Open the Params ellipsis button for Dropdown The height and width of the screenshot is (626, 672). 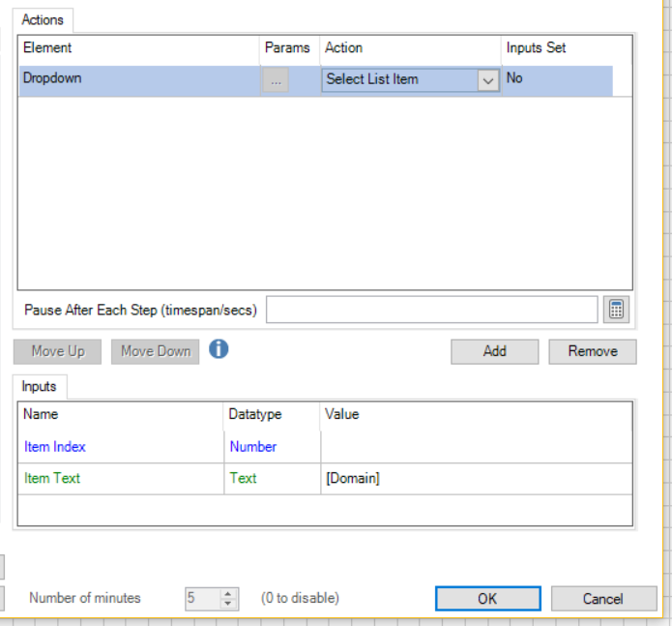[276, 80]
